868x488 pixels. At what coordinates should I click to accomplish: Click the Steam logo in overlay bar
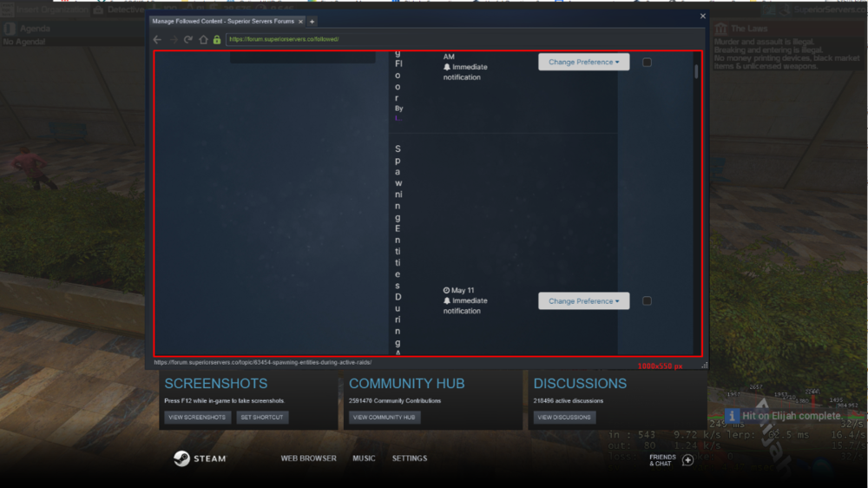(x=182, y=458)
